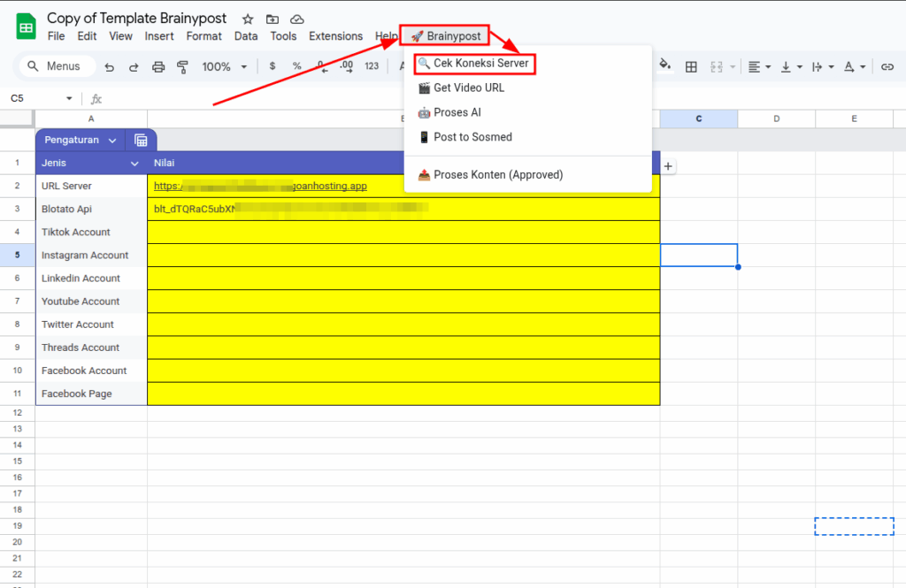Image resolution: width=906 pixels, height=588 pixels.
Task: Select Post to Sosmed menu entry
Action: 472,137
